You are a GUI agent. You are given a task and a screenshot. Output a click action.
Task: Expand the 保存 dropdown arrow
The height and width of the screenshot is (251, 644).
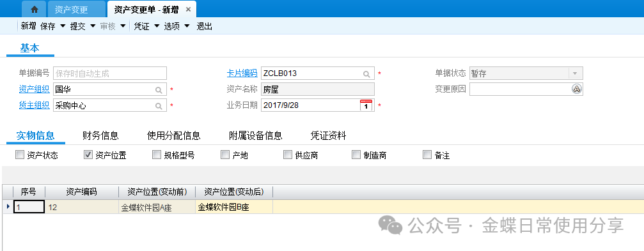(x=63, y=26)
